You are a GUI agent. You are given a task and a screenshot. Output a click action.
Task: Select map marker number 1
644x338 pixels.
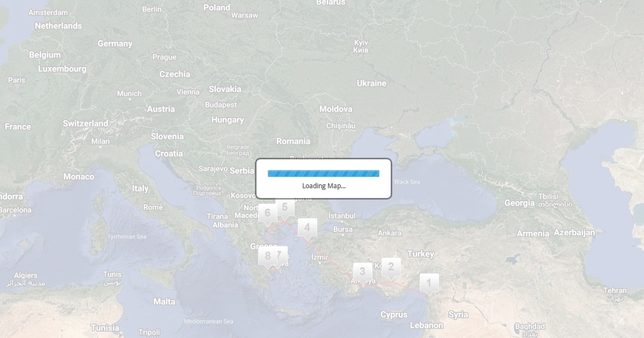pos(429,283)
